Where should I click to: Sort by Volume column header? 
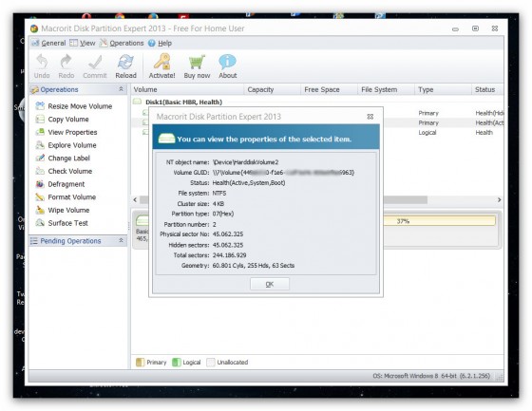187,89
